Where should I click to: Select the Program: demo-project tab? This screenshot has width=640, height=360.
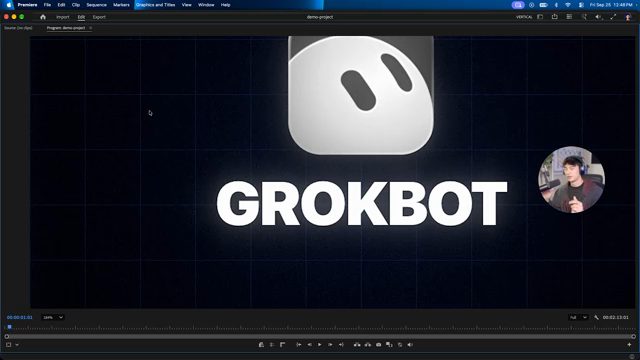point(66,28)
